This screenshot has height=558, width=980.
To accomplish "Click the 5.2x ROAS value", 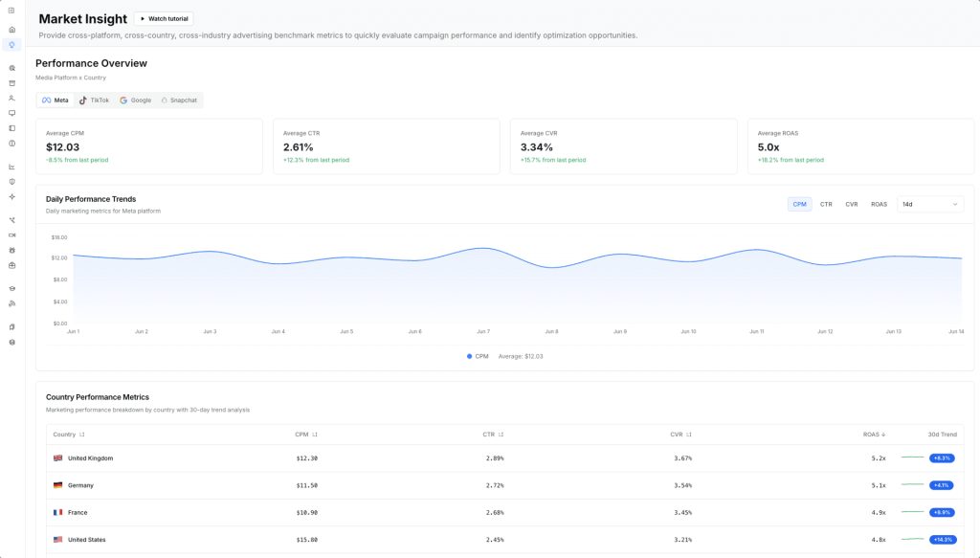I will click(x=879, y=458).
